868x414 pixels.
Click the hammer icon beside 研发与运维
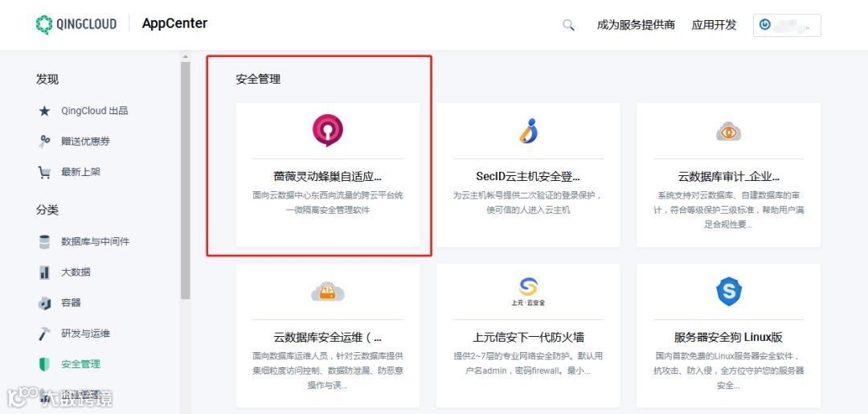click(44, 334)
